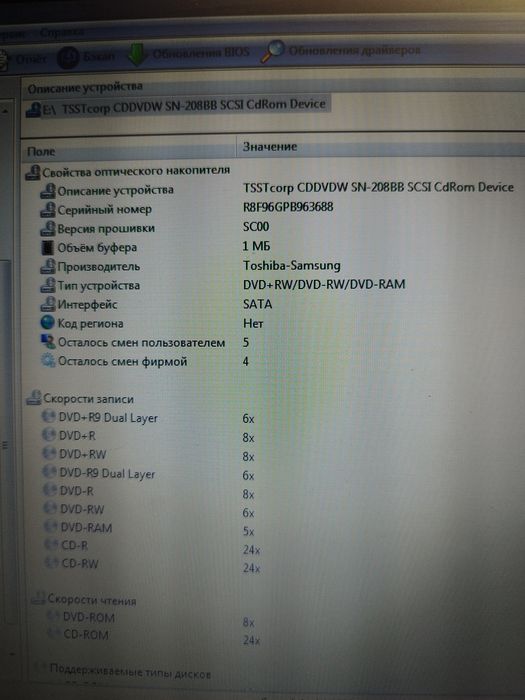Click the disc icon beside DVD-R9 Dual Layer
Viewport: 525px width, 700px height.
pos(49,471)
